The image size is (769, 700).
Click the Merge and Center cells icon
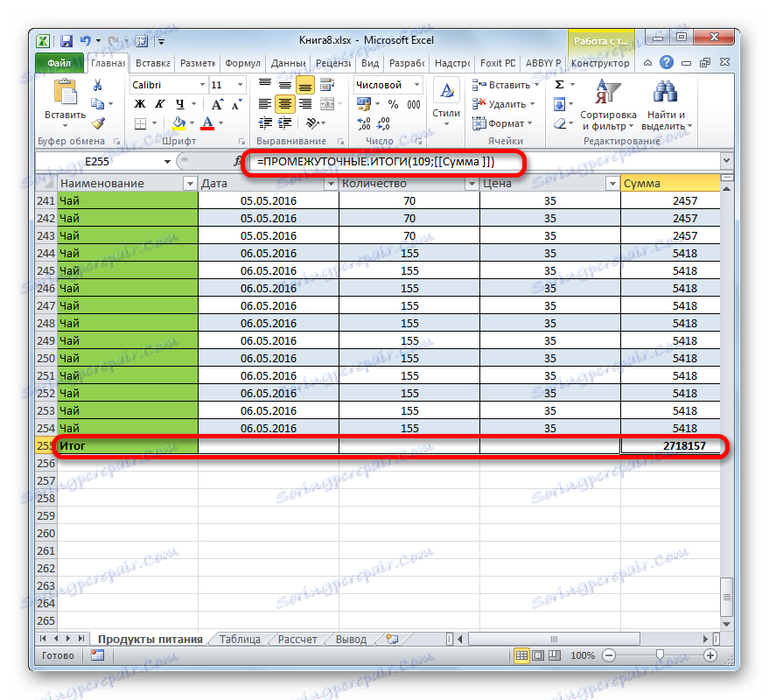[326, 105]
